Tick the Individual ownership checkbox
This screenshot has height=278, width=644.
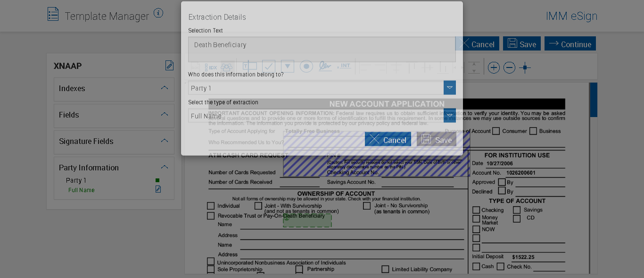tap(211, 206)
